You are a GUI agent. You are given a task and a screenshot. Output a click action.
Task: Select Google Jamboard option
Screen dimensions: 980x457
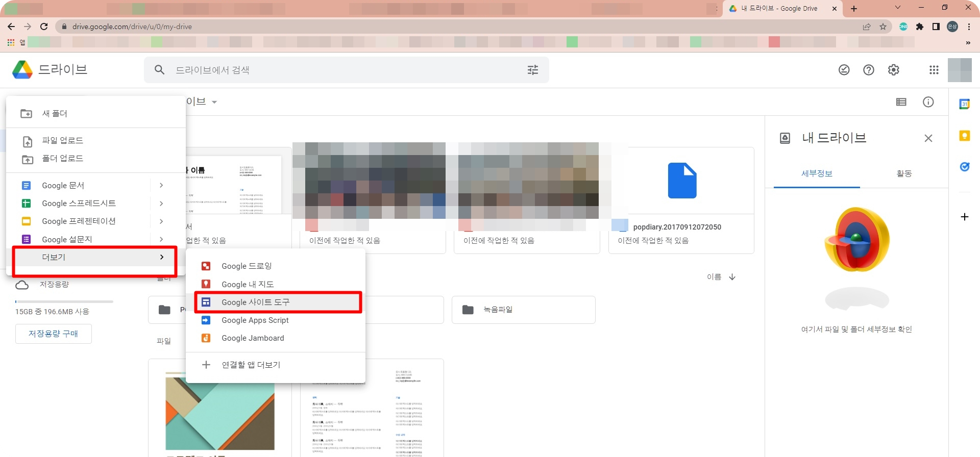(x=276, y=338)
